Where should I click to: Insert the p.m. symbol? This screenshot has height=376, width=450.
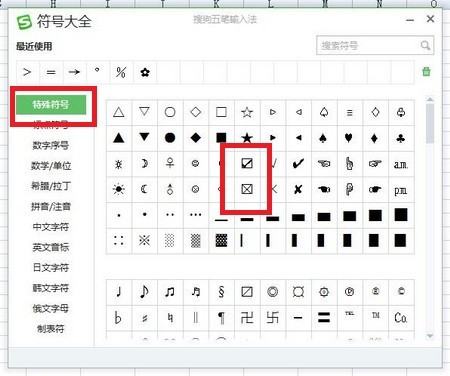pos(401,189)
